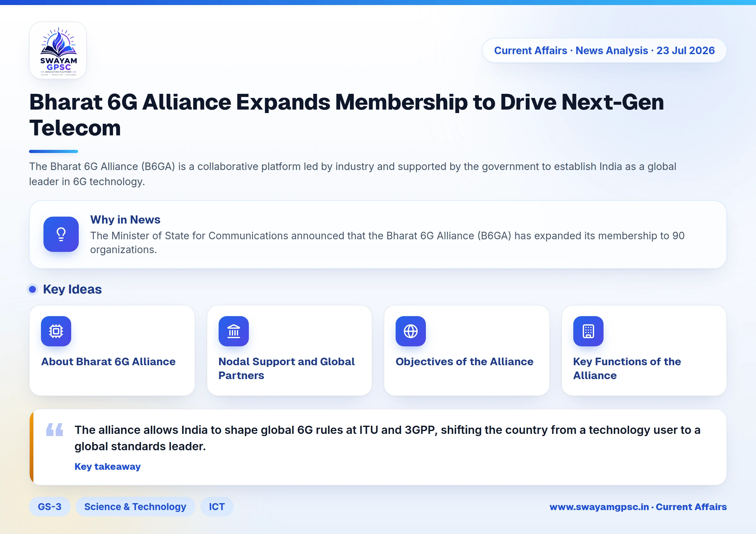Click the Key takeaway label
This screenshot has height=534, width=756.
click(107, 466)
